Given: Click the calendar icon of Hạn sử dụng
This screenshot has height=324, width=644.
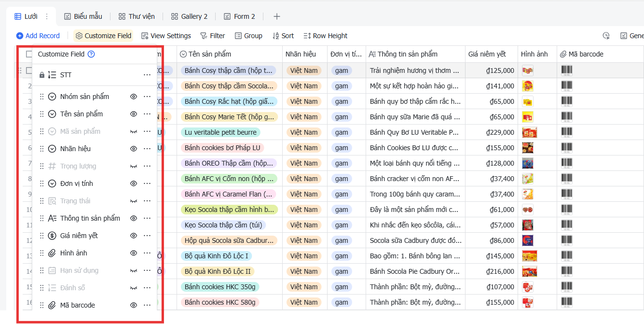Looking at the screenshot, I should pos(52,270).
